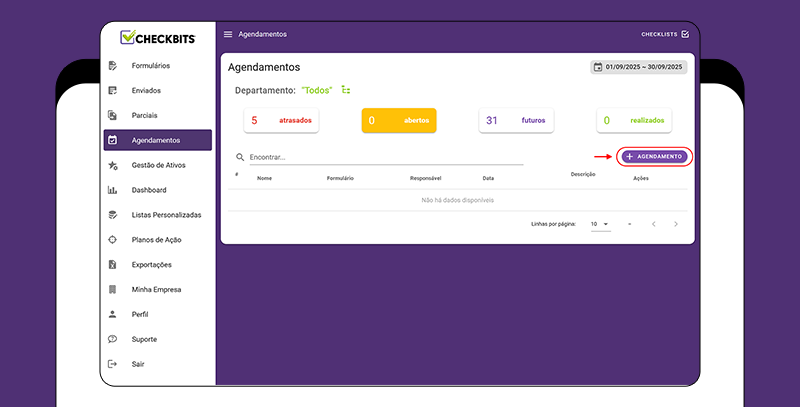This screenshot has height=407, width=800.
Task: Select Gestão de Ativos in sidebar
Action: pos(158,165)
